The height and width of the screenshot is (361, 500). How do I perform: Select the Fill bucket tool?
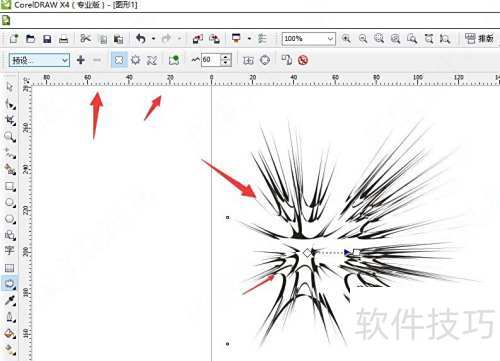[x=10, y=333]
